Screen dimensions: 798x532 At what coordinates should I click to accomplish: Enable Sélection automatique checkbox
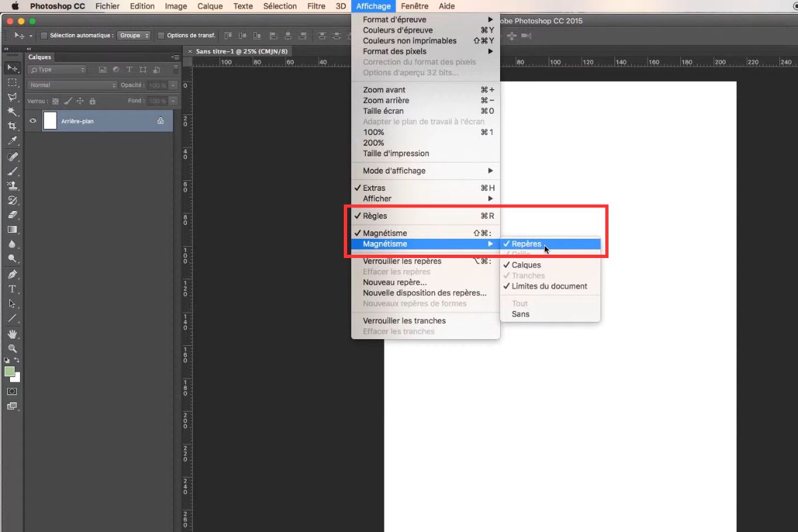point(44,35)
